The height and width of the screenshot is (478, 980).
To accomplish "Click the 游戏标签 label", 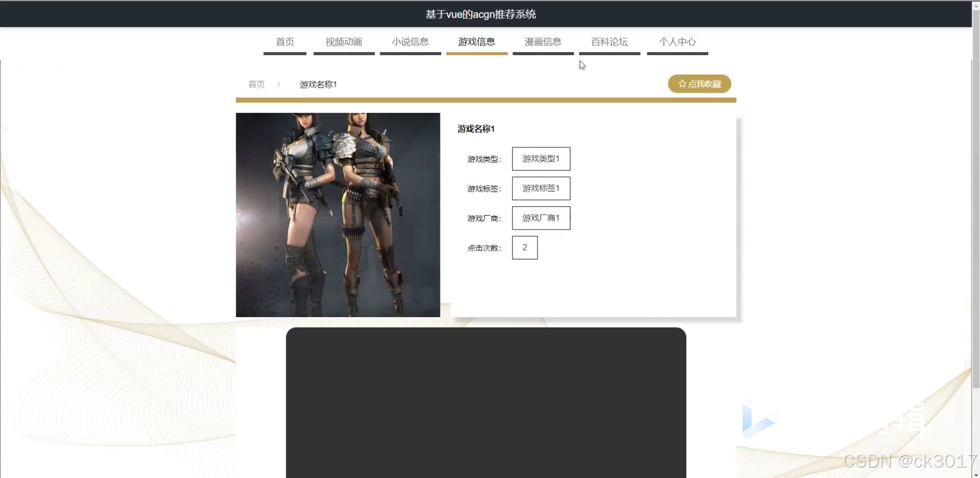I will [484, 189].
